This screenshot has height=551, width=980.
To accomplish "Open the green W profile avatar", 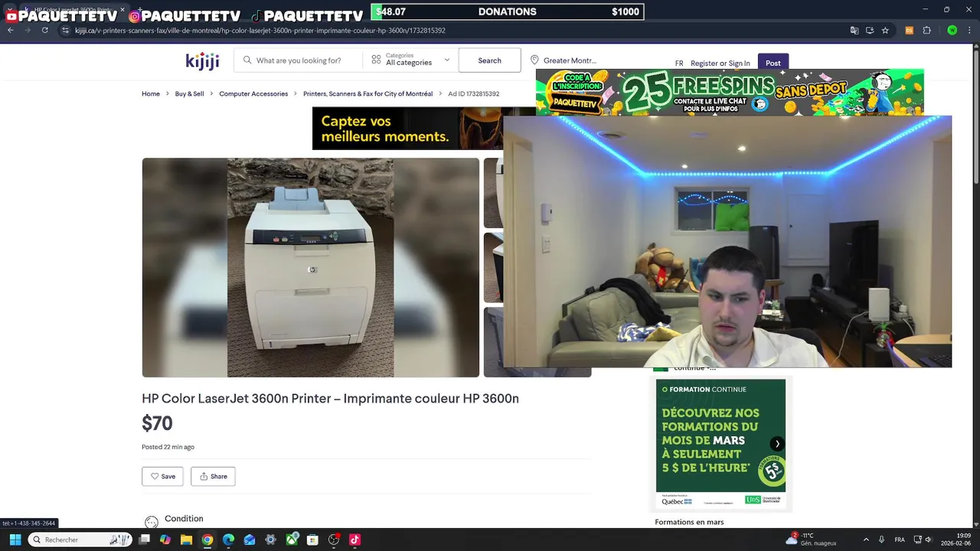I will 952,30.
